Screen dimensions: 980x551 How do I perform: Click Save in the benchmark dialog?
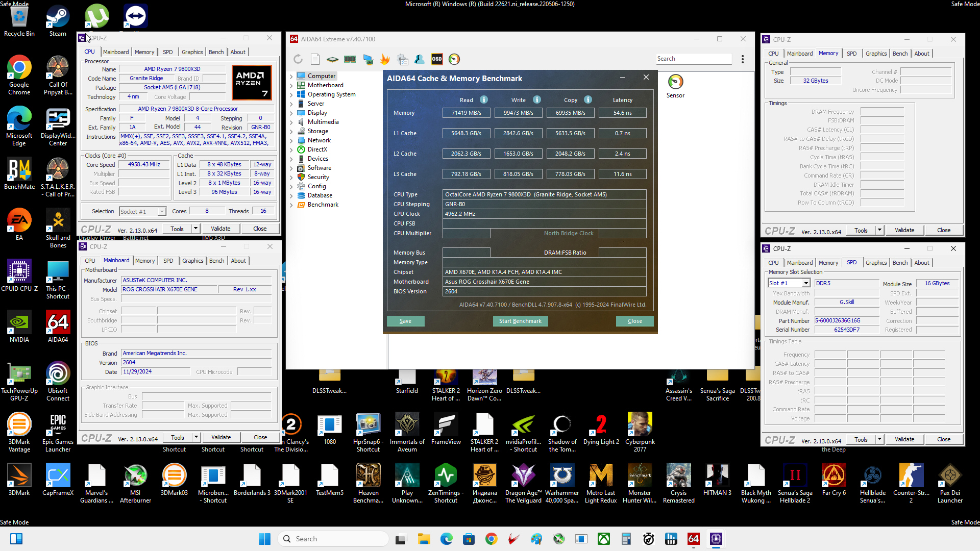click(x=405, y=321)
